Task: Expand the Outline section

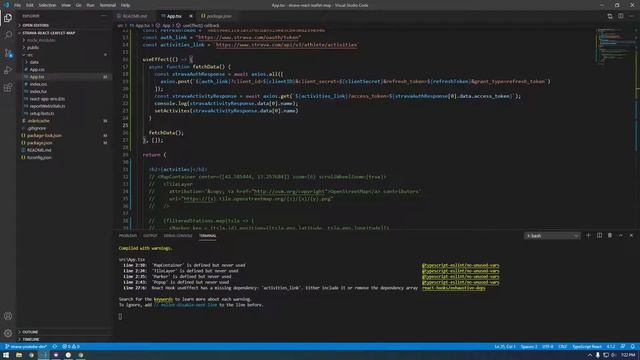Action: [30, 332]
